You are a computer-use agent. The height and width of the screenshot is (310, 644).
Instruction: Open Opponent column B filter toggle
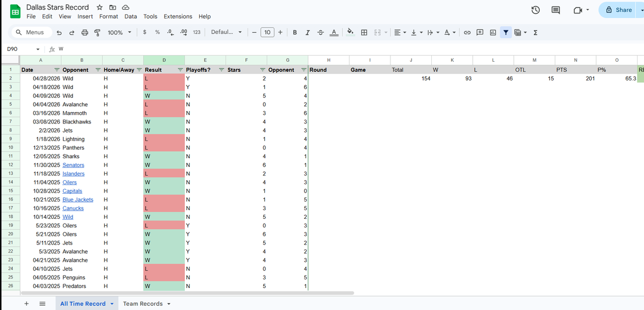(x=98, y=70)
